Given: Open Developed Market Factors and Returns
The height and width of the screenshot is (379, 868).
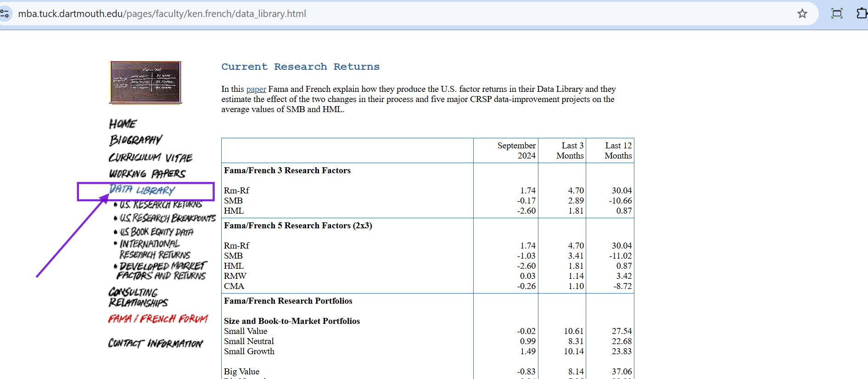Looking at the screenshot, I should [x=162, y=271].
